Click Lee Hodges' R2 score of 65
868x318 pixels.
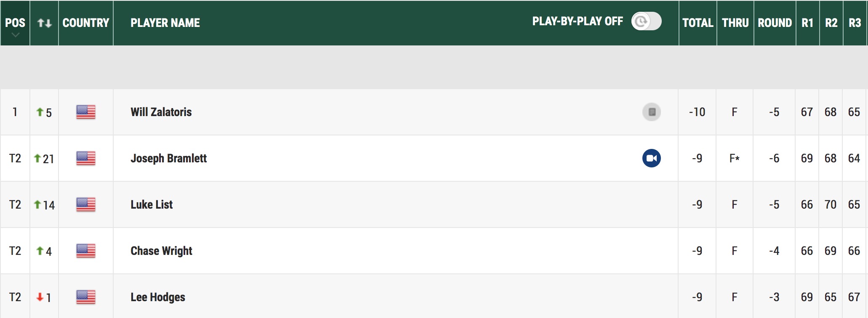[x=831, y=297]
